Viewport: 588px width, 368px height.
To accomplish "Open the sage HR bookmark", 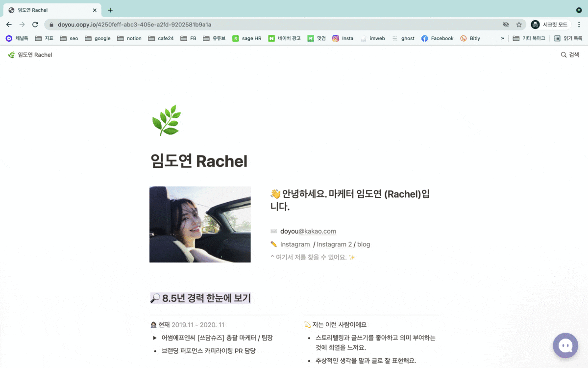I will [x=247, y=38].
